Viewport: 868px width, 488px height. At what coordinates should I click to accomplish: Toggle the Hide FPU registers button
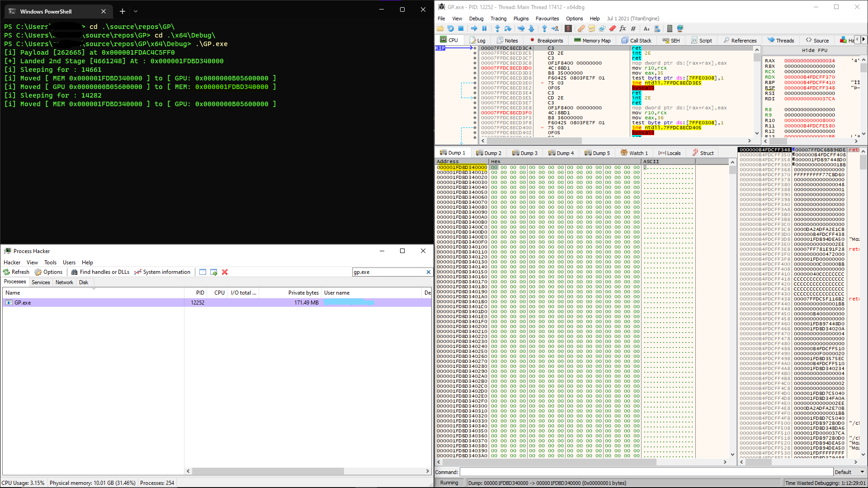pyautogui.click(x=814, y=50)
